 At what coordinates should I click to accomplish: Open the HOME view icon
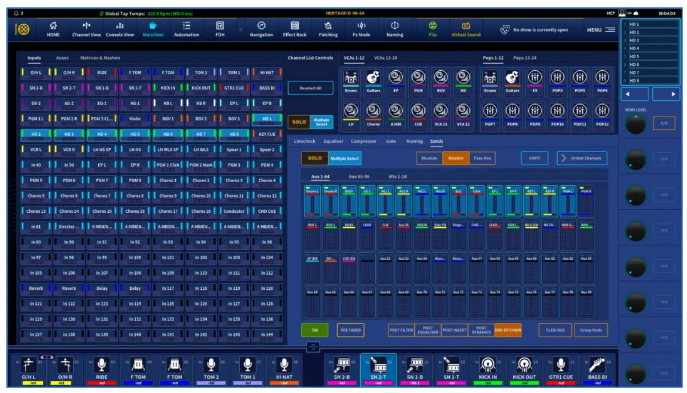point(53,29)
